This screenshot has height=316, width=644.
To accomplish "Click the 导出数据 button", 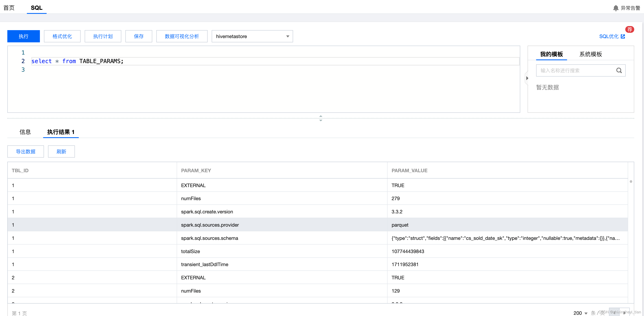I will click(x=25, y=151).
